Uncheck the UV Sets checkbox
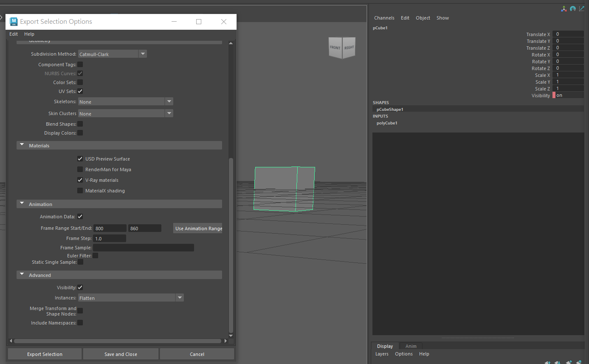Viewport: 589px width, 364px height. [80, 91]
